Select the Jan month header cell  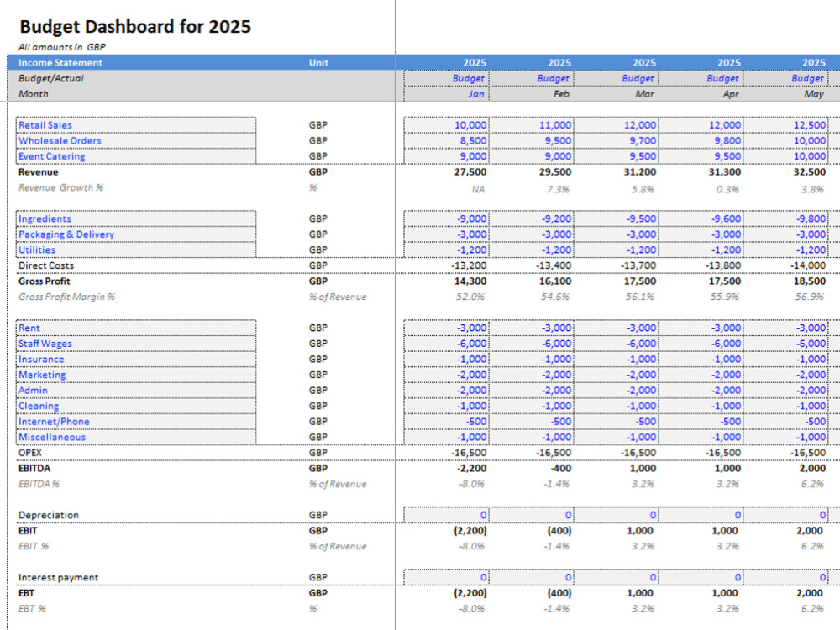(446, 94)
